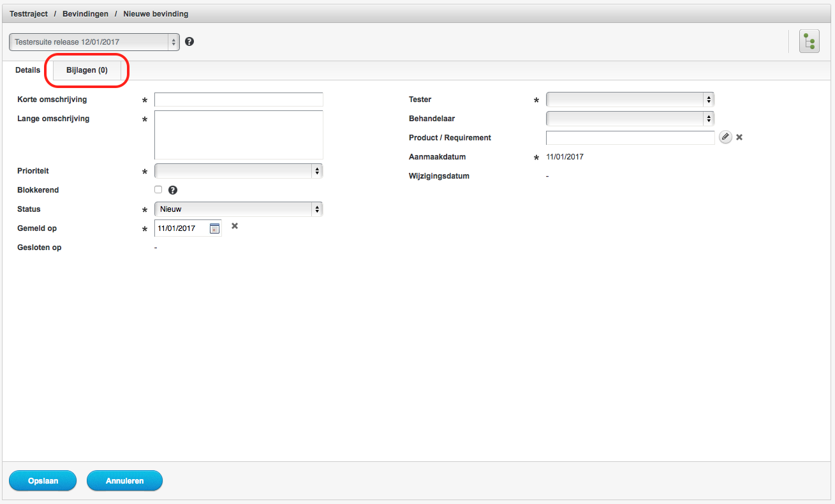Click the Opslaan button
Screen dimensions: 835x504
tap(43, 481)
